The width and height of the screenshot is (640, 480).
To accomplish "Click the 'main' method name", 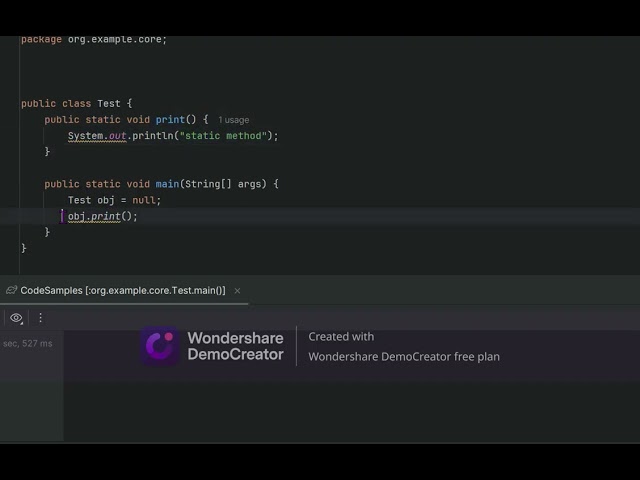I will [x=167, y=184].
